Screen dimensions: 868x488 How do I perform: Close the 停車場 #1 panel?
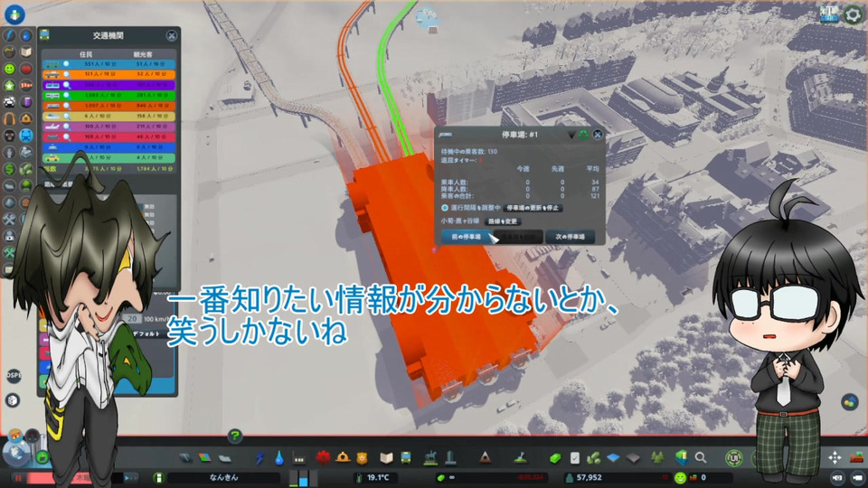(598, 135)
